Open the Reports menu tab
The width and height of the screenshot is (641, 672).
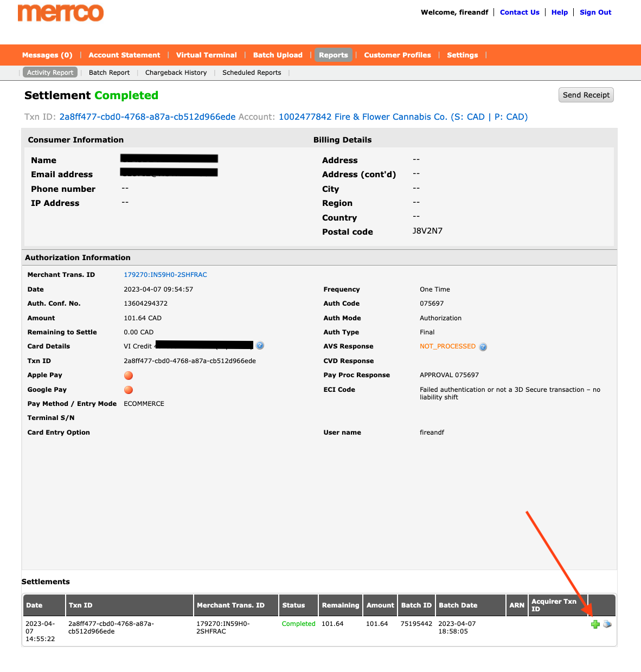coord(333,55)
